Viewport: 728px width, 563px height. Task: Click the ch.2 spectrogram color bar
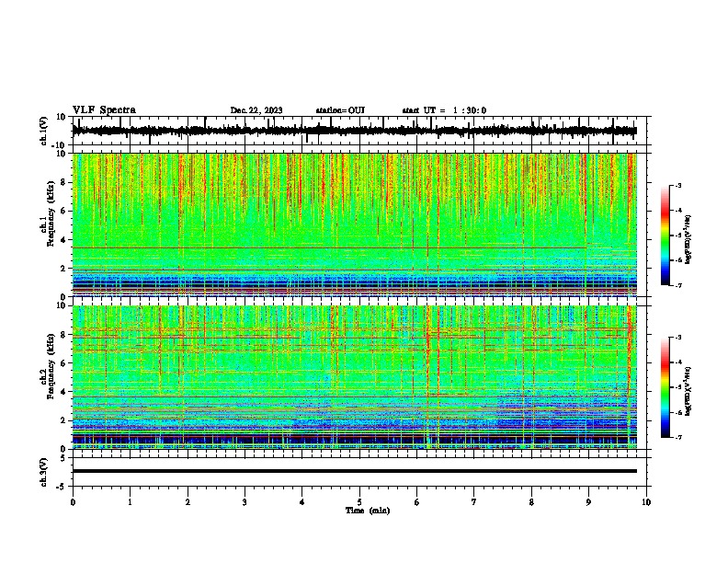[665, 387]
